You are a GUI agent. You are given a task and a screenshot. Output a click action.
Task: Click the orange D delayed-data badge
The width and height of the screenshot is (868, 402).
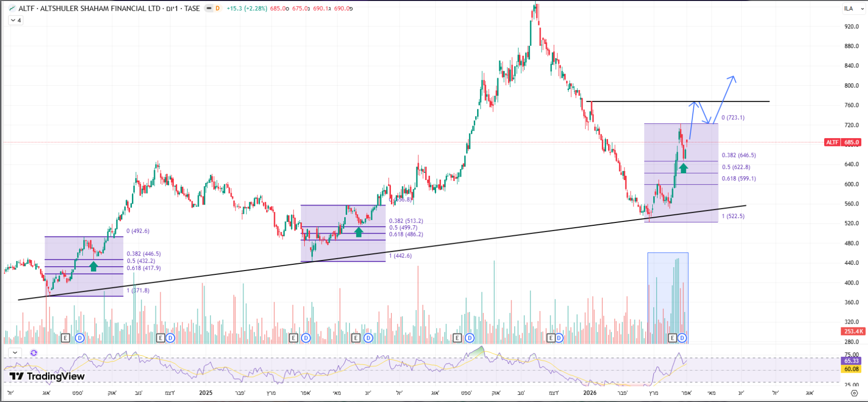[x=218, y=8]
